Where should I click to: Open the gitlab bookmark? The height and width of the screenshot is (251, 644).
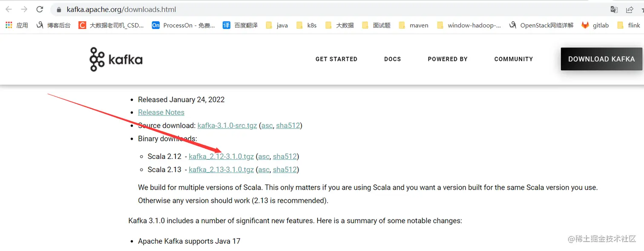click(x=595, y=25)
